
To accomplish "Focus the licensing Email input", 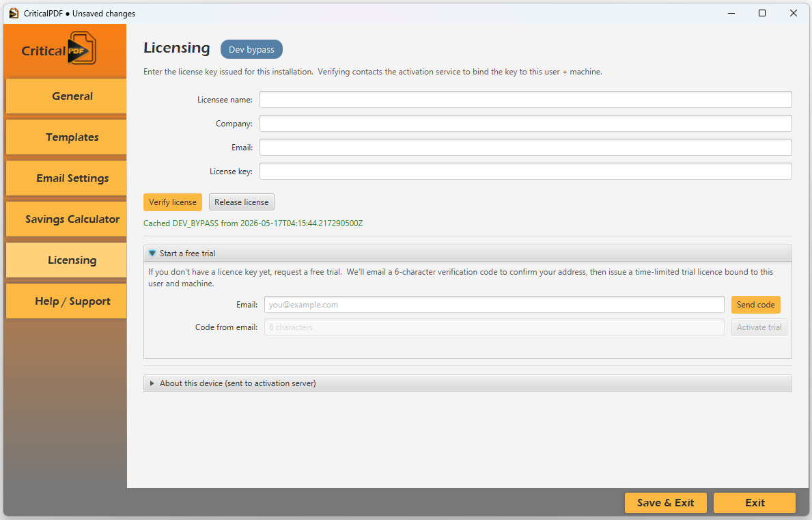I will click(x=525, y=147).
